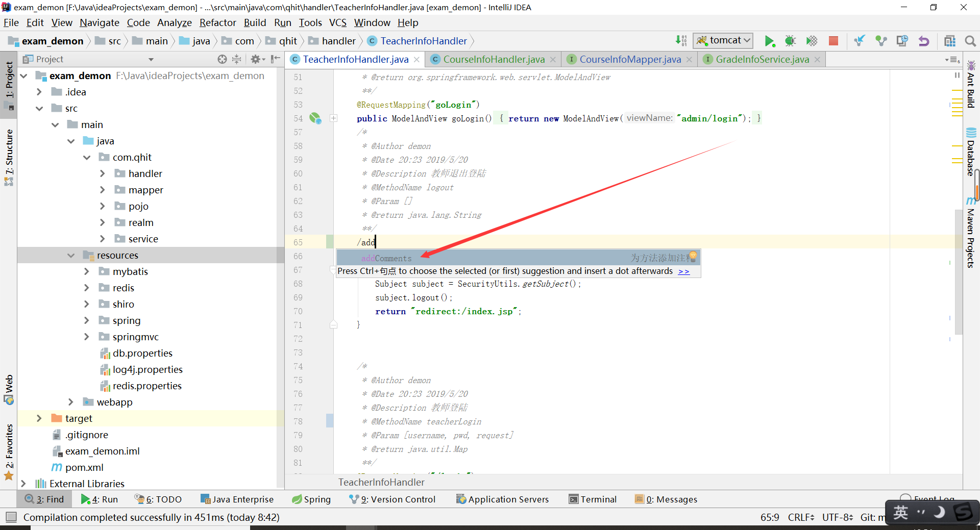Select the addComments completion suggestion
This screenshot has height=530, width=980.
pos(518,258)
